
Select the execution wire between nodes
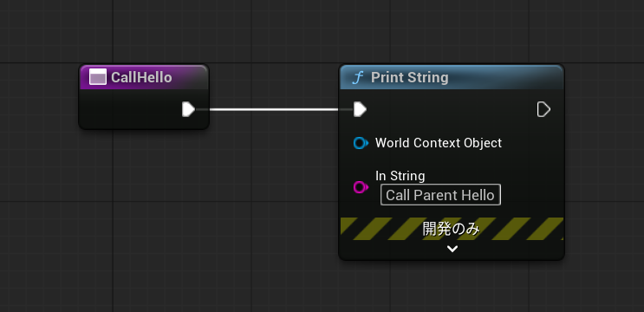[275, 109]
